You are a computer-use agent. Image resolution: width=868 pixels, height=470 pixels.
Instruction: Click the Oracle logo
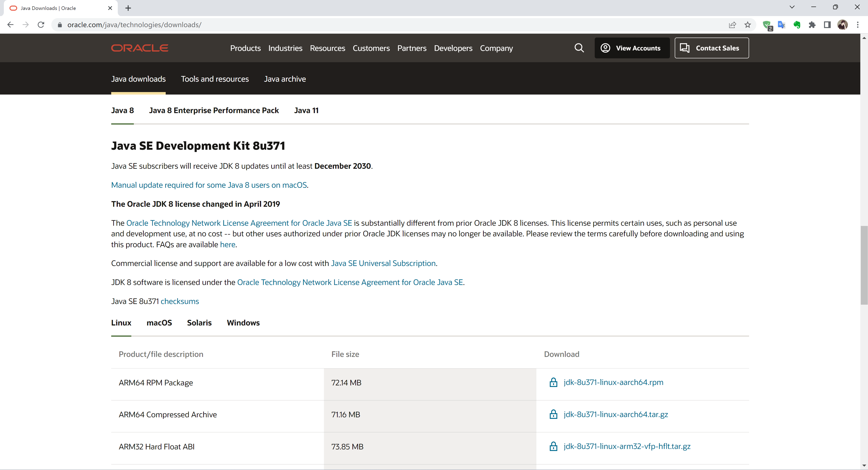(139, 48)
